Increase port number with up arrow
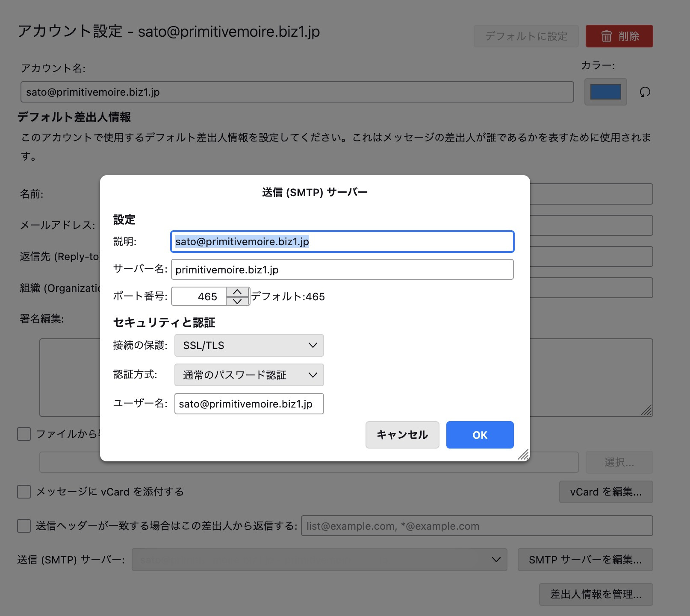The image size is (690, 616). (x=237, y=292)
